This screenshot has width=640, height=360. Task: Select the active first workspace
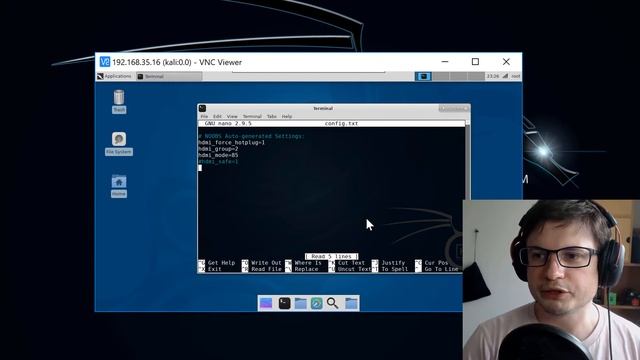tap(423, 76)
